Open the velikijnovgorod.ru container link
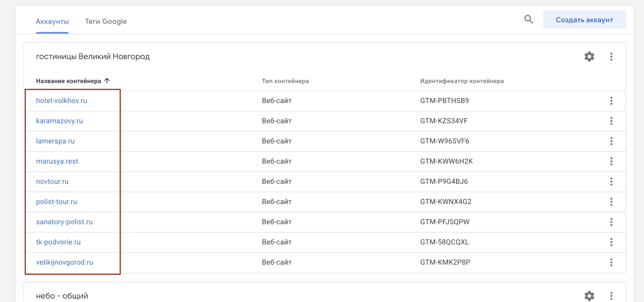Image resolution: width=644 pixels, height=302 pixels. click(65, 263)
